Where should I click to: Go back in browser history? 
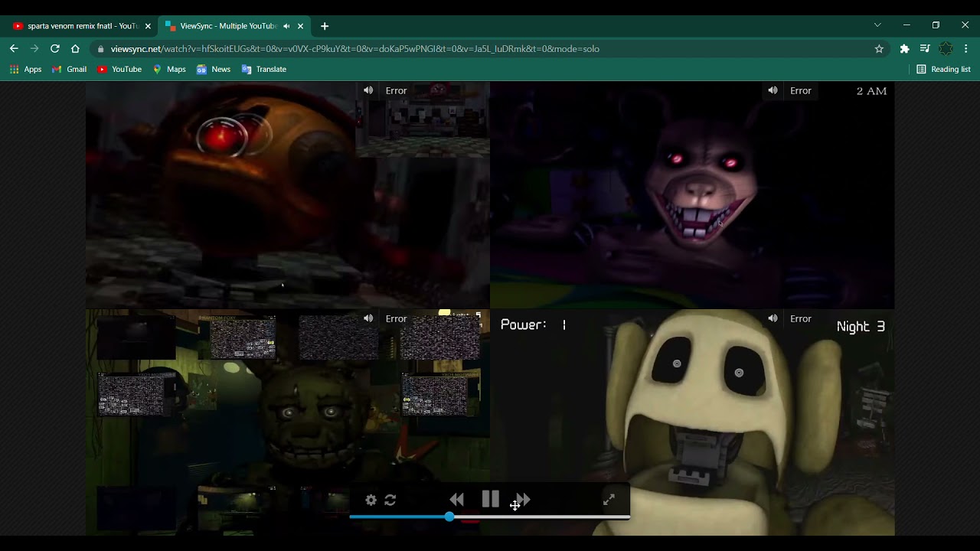click(14, 48)
